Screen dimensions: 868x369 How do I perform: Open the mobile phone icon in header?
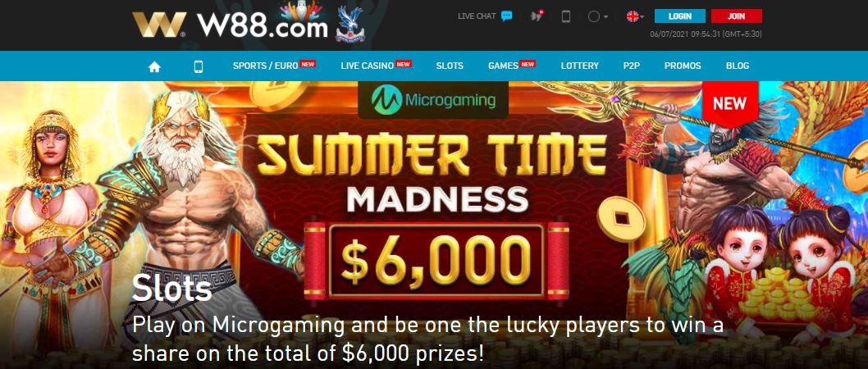coord(566,16)
